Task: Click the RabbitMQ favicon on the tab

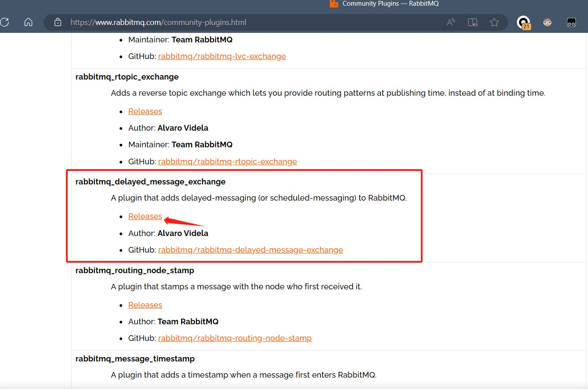Action: (334, 4)
